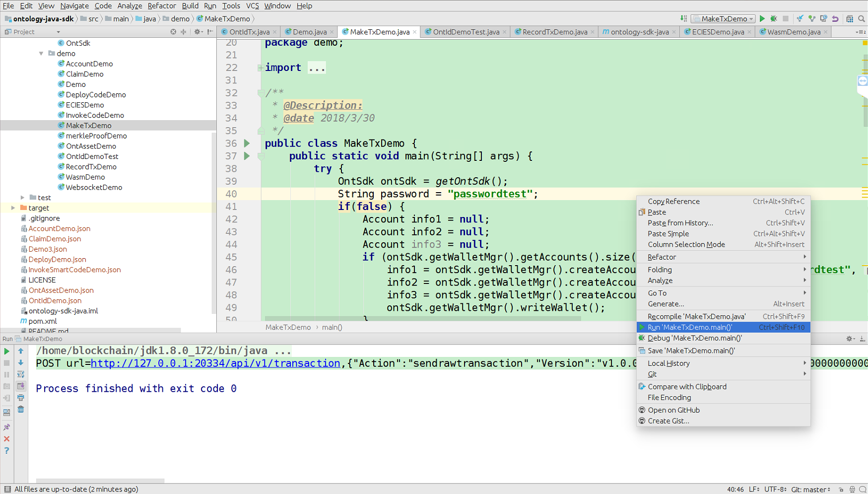Screen dimensions: 868x494
Task: Click the Run console horizontal scrollbar
Action: pyautogui.click(x=100, y=481)
